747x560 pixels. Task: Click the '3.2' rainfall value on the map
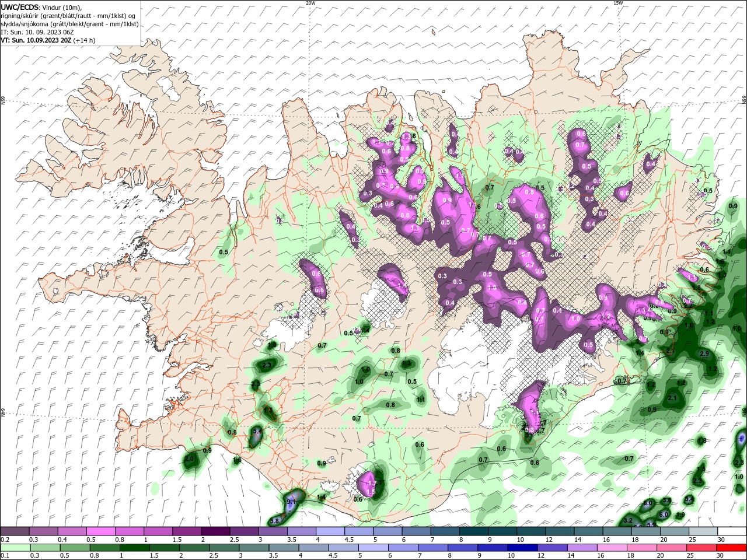[628, 520]
